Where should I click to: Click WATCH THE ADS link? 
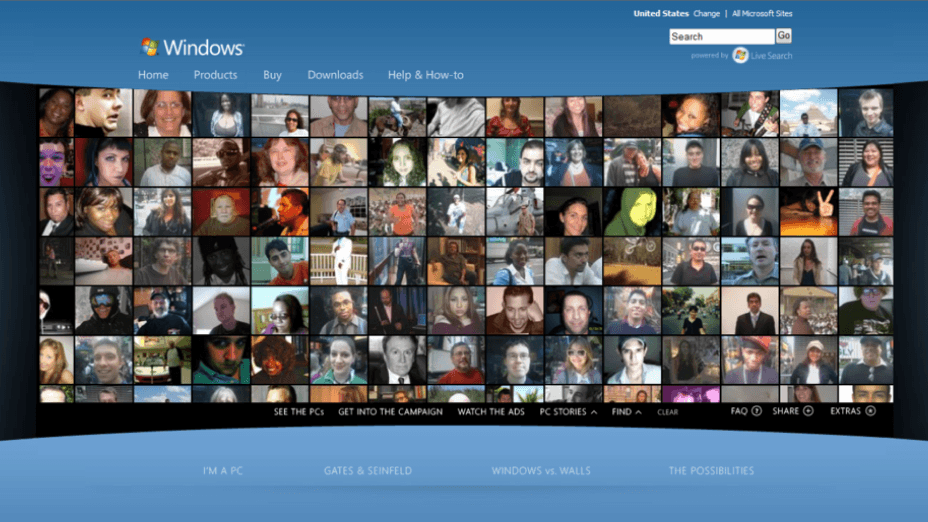491,412
